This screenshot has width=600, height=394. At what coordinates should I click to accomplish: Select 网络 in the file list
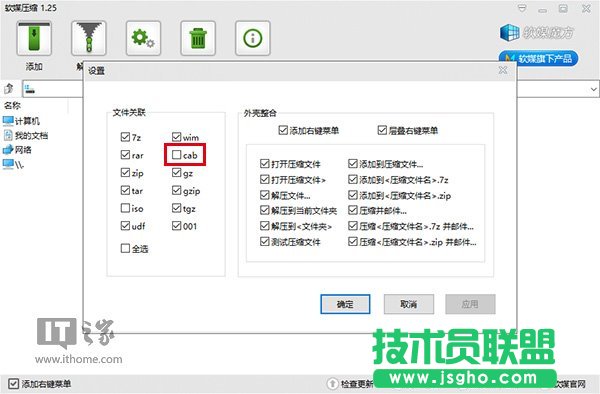pyautogui.click(x=17, y=150)
